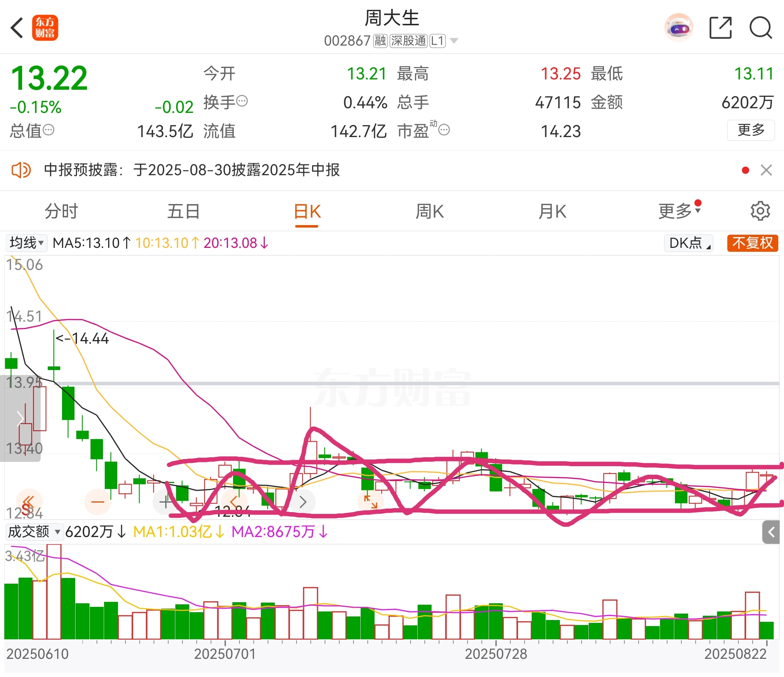Tap the red dot unread indicator
Image resolution: width=784 pixels, height=677 pixels.
(x=746, y=170)
